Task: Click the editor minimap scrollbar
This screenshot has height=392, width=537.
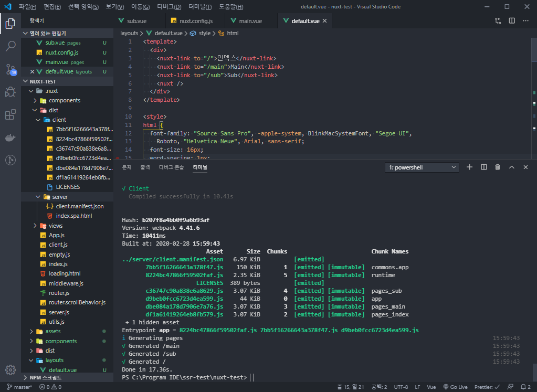Action: click(x=534, y=50)
